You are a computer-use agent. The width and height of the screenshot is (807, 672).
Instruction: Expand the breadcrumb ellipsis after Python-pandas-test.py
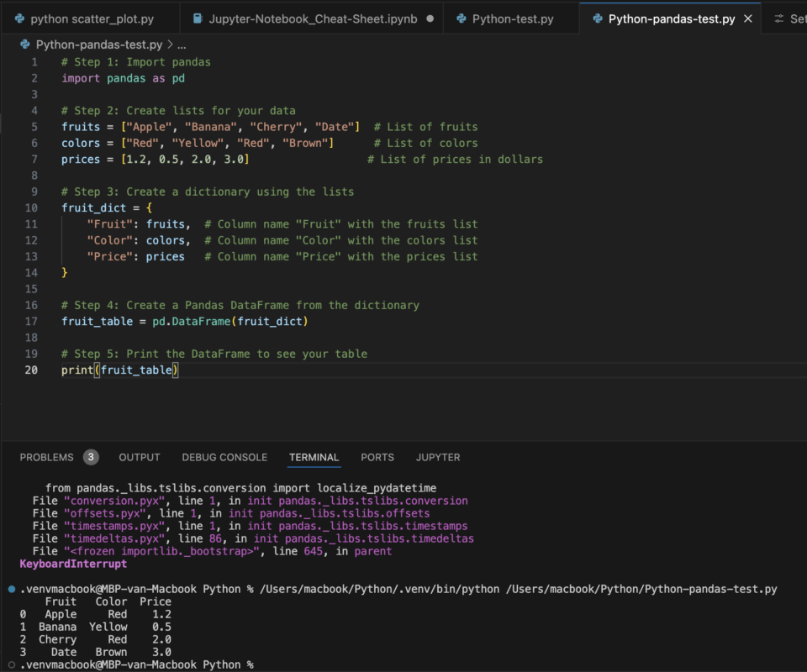(182, 45)
